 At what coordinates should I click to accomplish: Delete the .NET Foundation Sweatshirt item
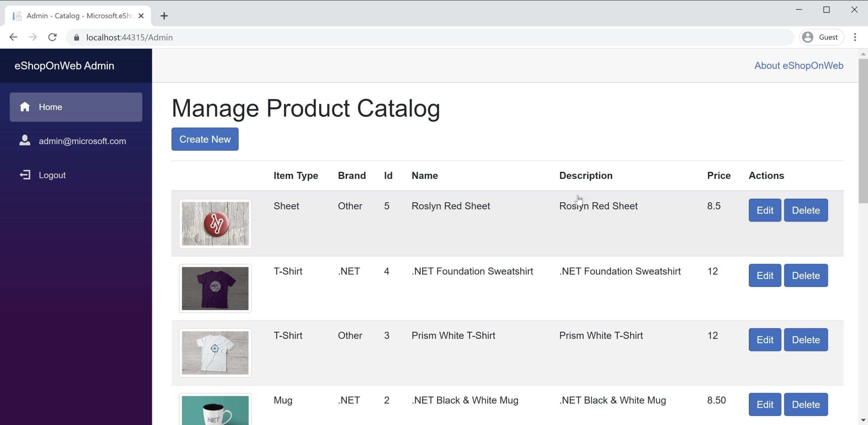(x=805, y=275)
